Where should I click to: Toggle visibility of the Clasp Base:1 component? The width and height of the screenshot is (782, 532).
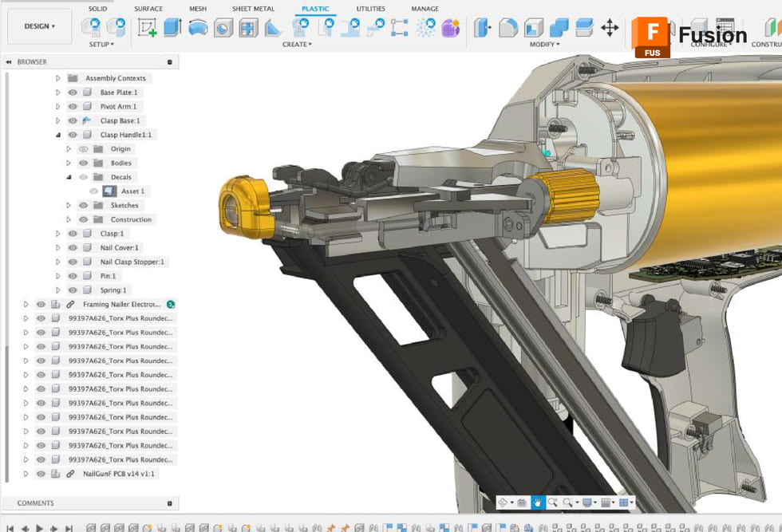pos(73,120)
